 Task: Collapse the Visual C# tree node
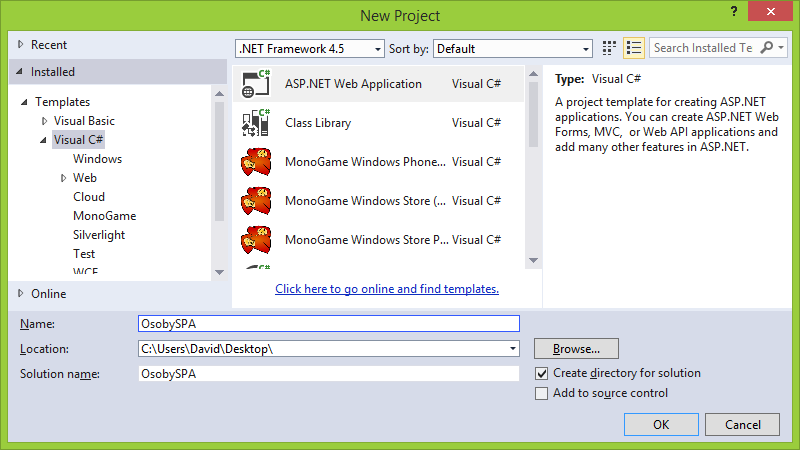pos(43,140)
